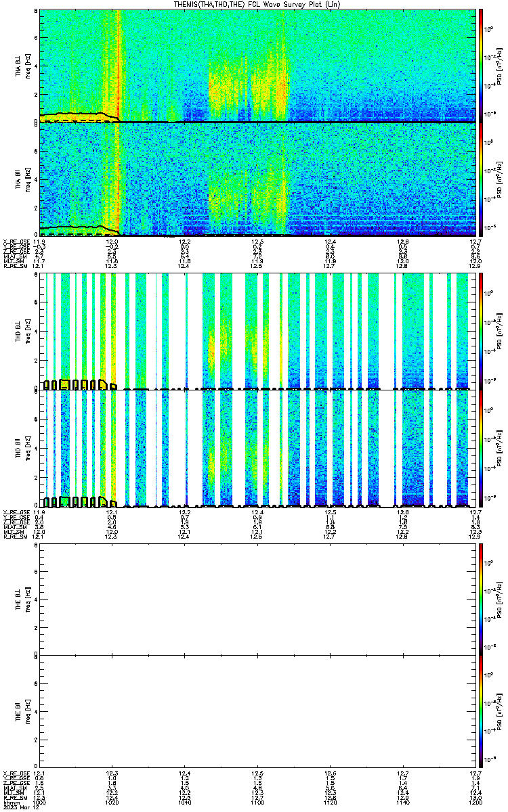Select the THA B-parallel spectrogram panel
508x812 pixels.
(257, 179)
